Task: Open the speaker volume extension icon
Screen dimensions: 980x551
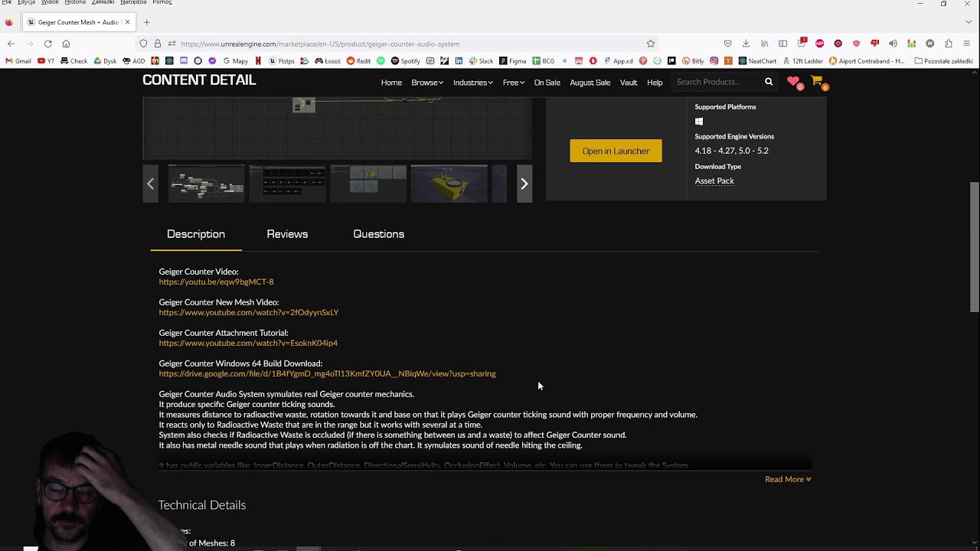Action: [x=893, y=44]
